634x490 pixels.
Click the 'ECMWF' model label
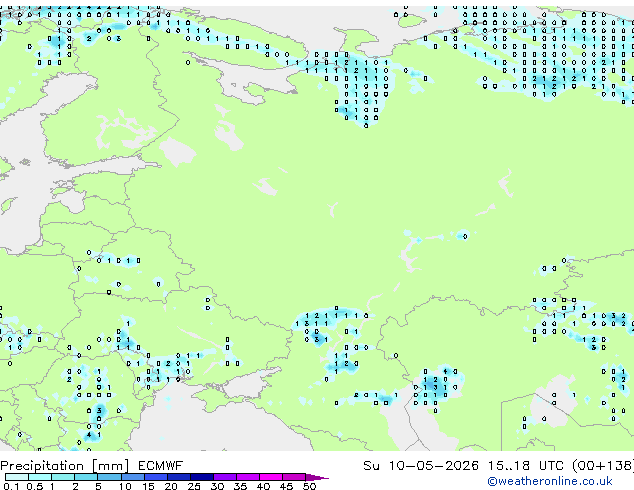coord(160,466)
